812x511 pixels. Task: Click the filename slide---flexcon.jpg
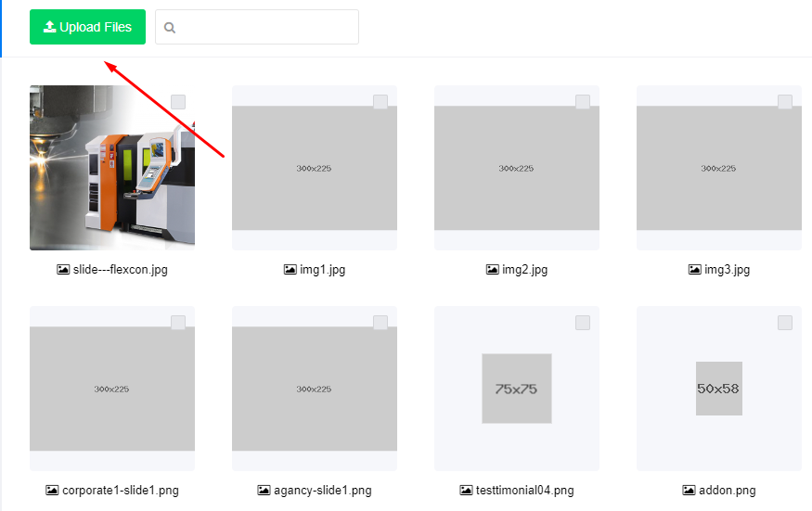point(120,270)
